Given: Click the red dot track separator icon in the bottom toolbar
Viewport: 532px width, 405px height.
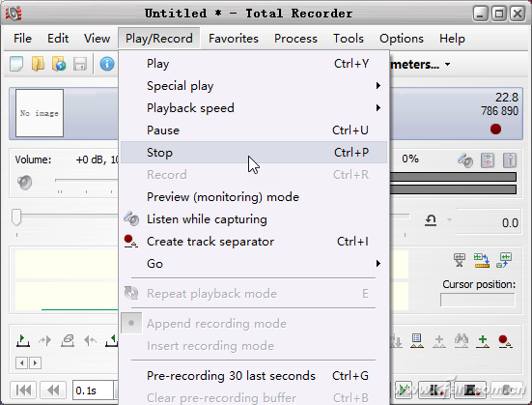Looking at the screenshot, I should (505, 341).
